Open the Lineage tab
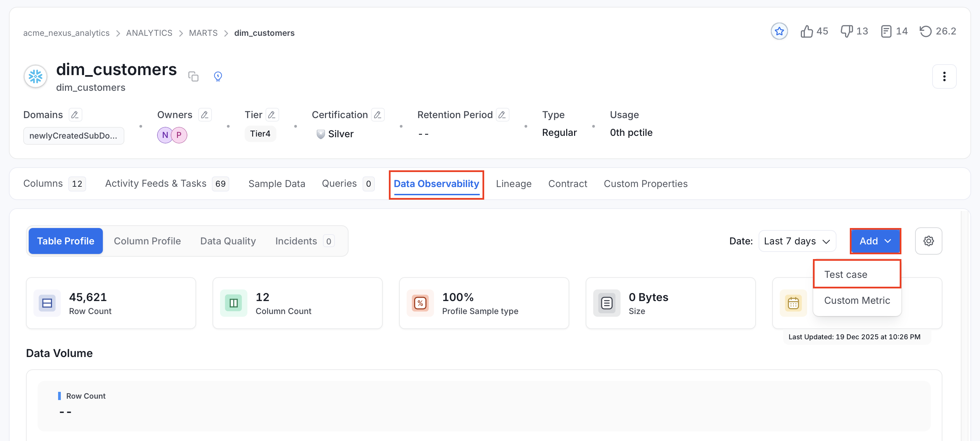The width and height of the screenshot is (980, 441). (513, 184)
